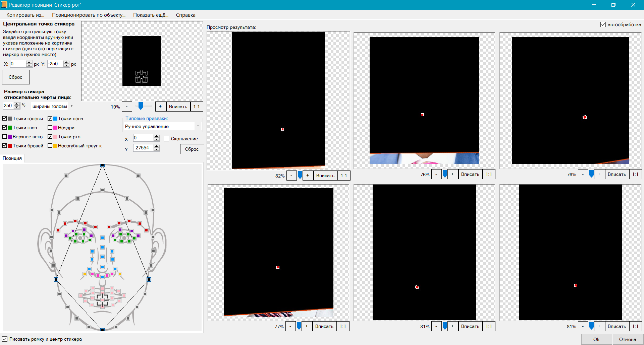Click the 'Сброс' button under center point coordinates
This screenshot has width=644, height=345.
click(x=16, y=77)
